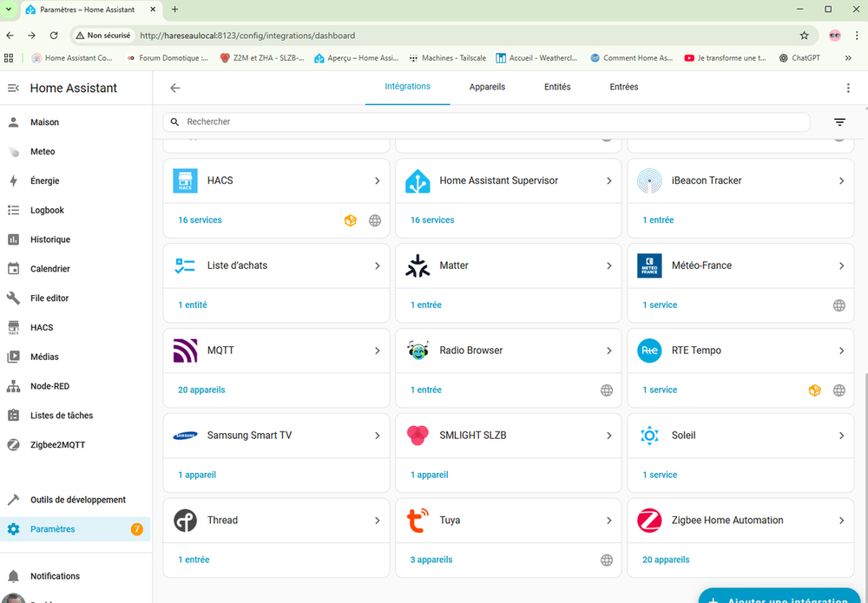Switch to the Entrées tab
This screenshot has width=868, height=603.
624,87
